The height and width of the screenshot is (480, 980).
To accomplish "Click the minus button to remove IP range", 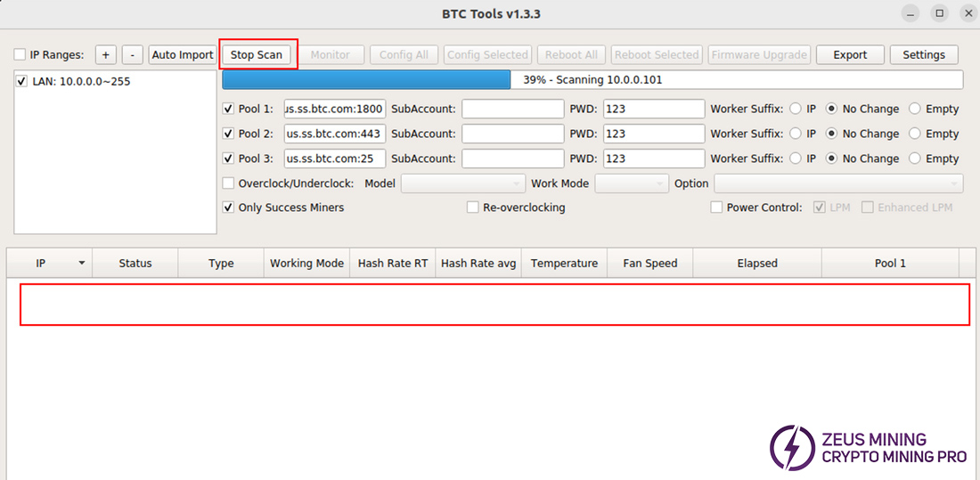I will coord(132,55).
